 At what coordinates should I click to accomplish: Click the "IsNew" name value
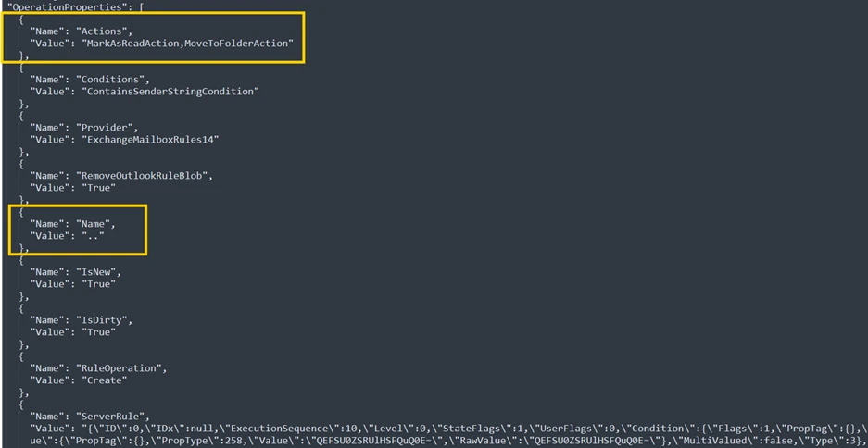98,271
